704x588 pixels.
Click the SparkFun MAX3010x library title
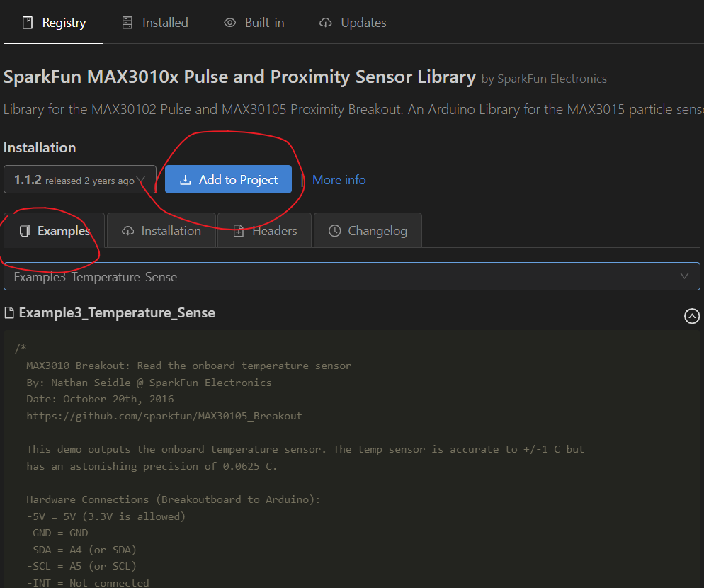[x=239, y=77]
